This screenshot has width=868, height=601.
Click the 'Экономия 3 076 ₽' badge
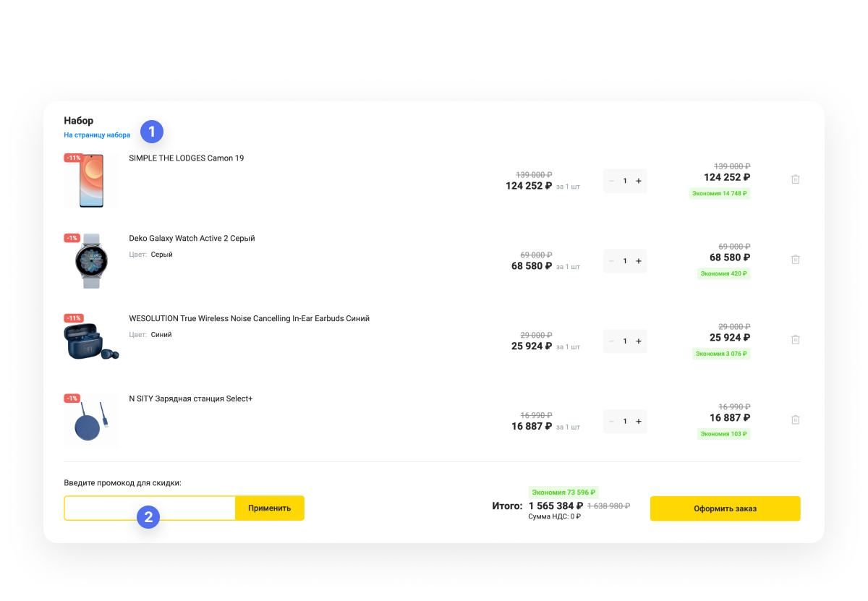(721, 354)
